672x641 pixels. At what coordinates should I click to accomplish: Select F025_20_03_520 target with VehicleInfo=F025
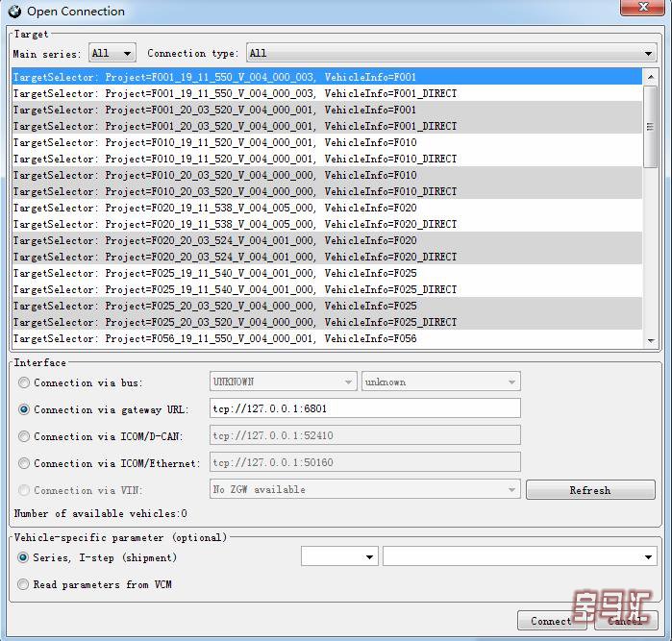tap(327, 306)
